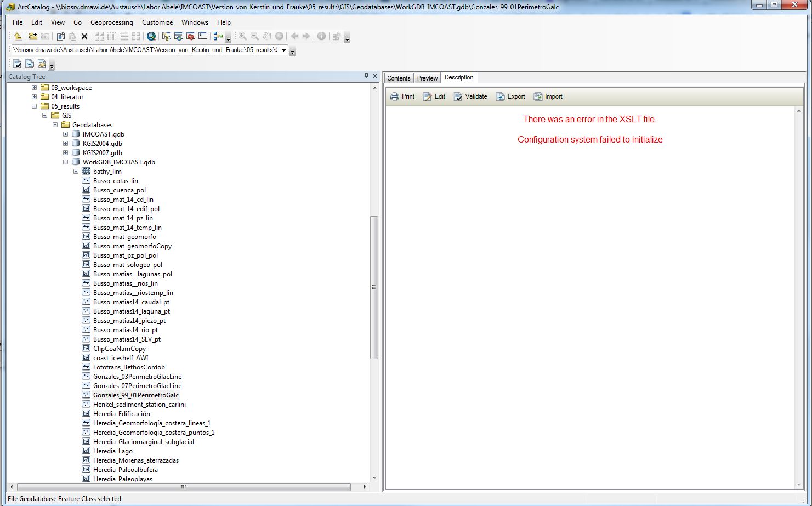This screenshot has height=506, width=812.
Task: Select the Description tab
Action: point(459,77)
